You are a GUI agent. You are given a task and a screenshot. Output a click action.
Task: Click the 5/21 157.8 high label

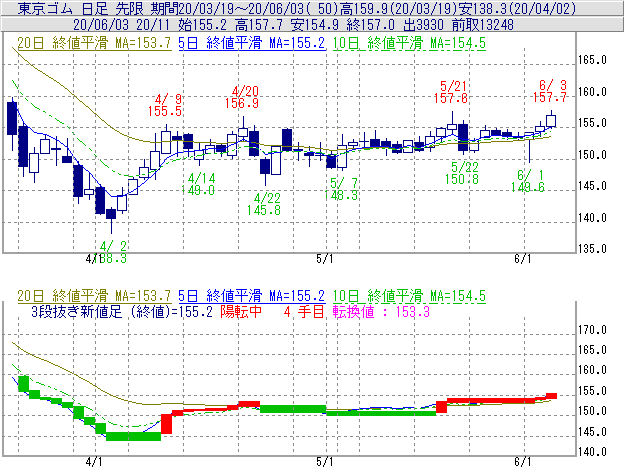coord(450,92)
